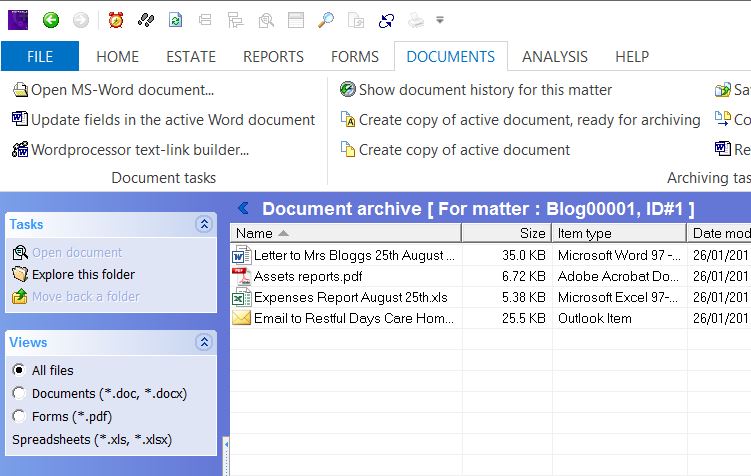
Task: Select Forms (*.pdf) view option
Action: pyautogui.click(x=18, y=417)
